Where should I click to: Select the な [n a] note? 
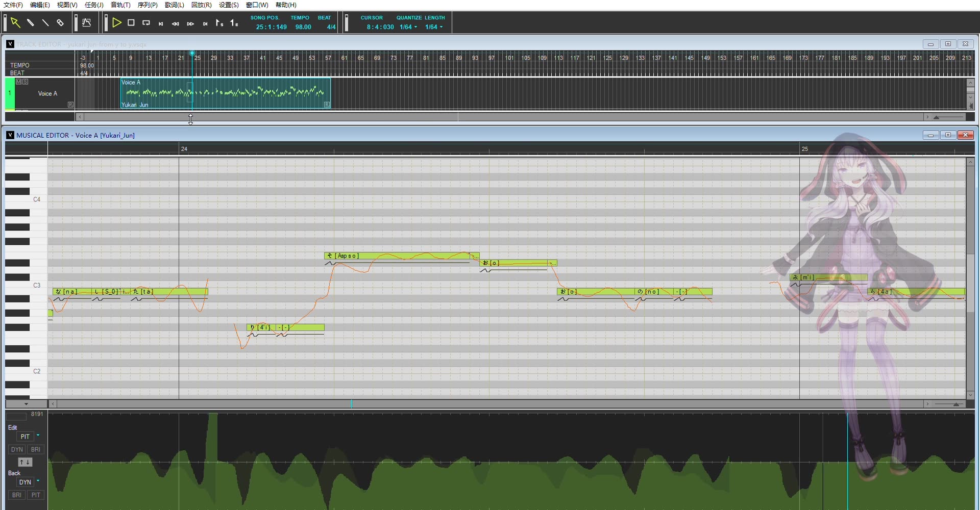click(72, 292)
